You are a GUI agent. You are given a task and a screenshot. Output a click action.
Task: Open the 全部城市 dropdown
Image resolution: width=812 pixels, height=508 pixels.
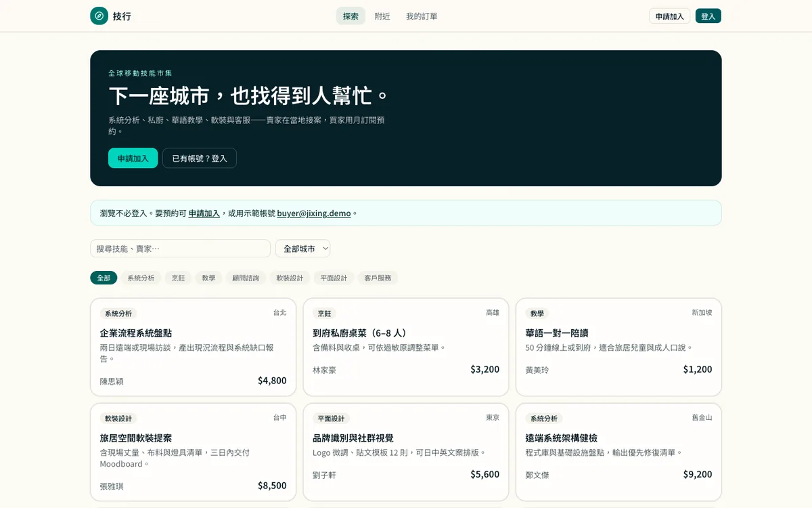pyautogui.click(x=302, y=249)
